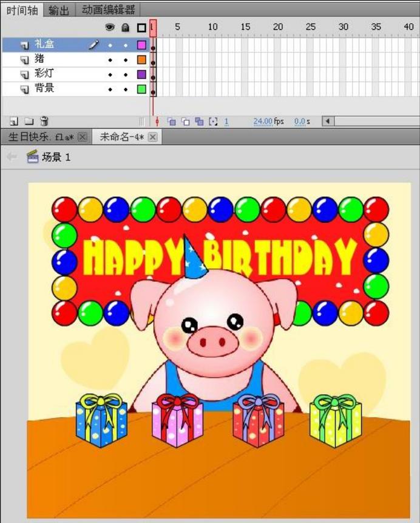Select the 礼盒 layer
This screenshot has height=523, width=420.
[x=76, y=45]
